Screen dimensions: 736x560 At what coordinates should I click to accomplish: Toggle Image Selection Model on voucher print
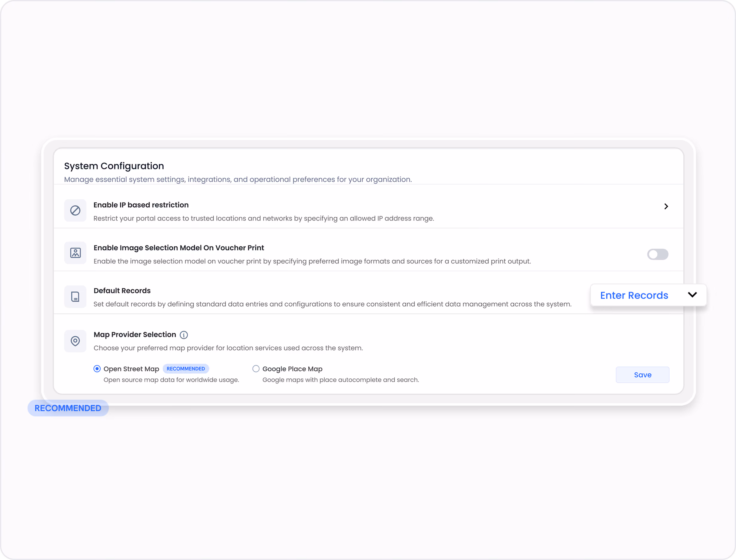[658, 254]
